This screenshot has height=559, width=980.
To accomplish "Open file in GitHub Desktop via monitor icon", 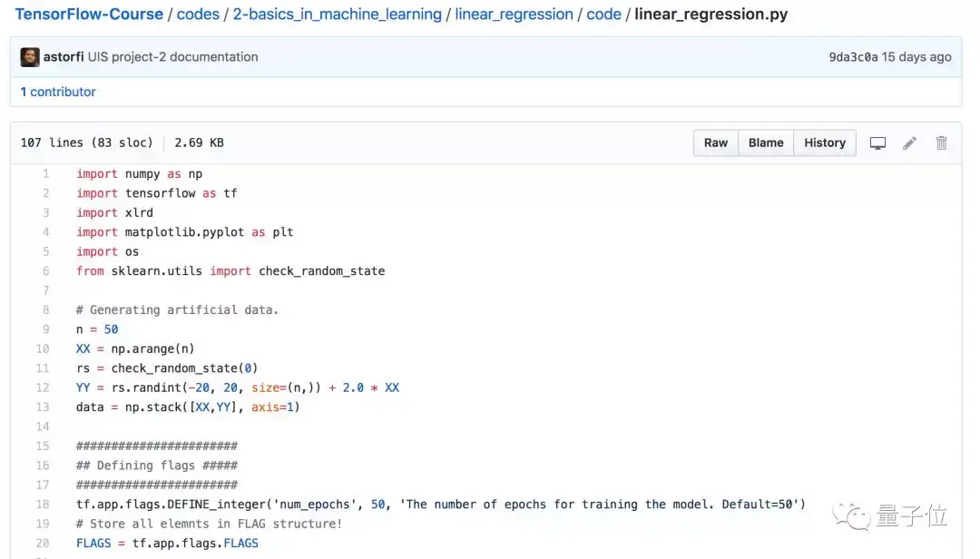I will point(877,142).
